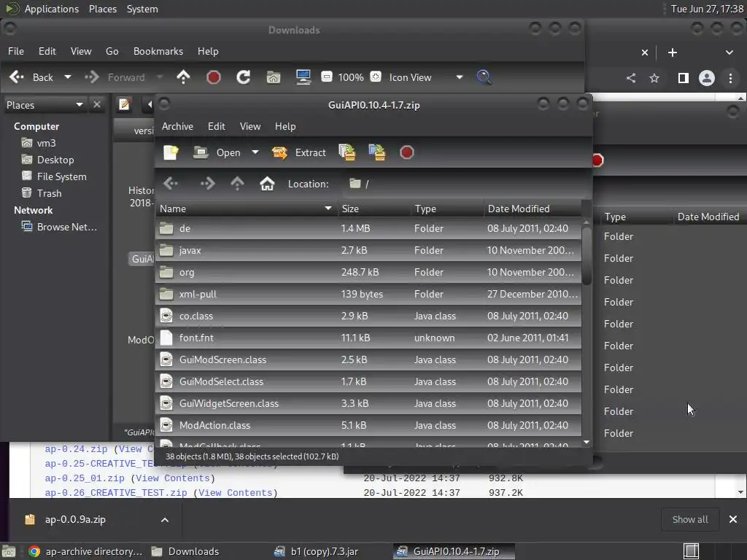Open browser new tab with plus icon
The image size is (747, 560).
673,52
